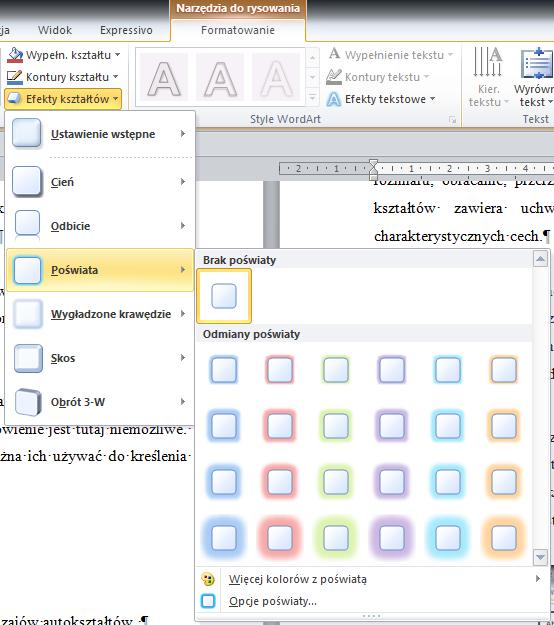Click the Opcje poświaty square icon
Screen dimensions: 554x625
pos(208,601)
